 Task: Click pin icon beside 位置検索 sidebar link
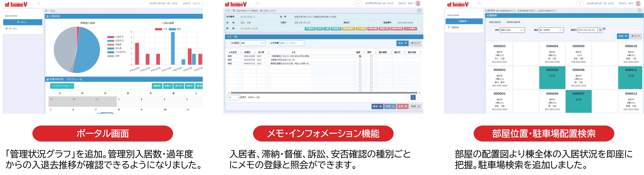(449, 27)
